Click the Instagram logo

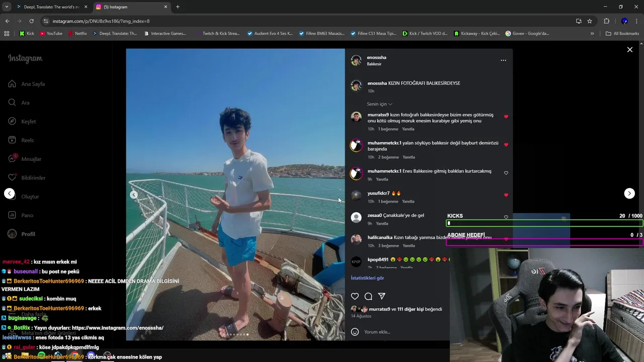(x=25, y=58)
